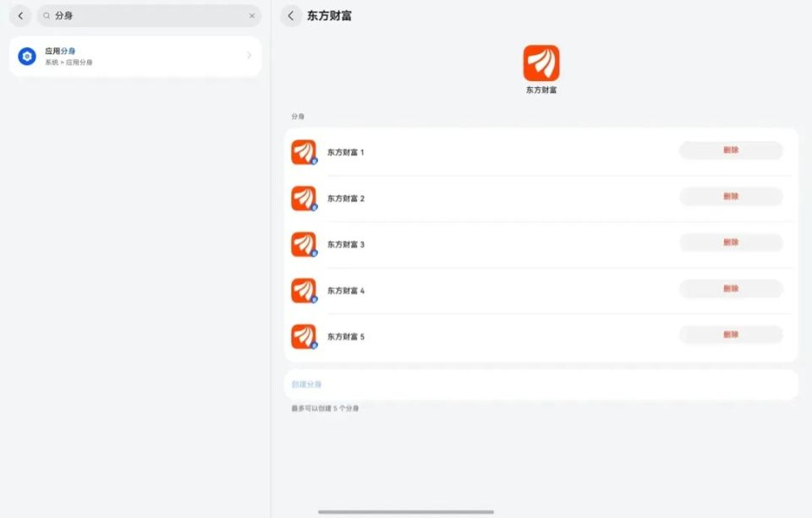Image resolution: width=812 pixels, height=518 pixels.
Task: Click the 系统 > 应用分身 breadcrumb text
Action: point(69,62)
